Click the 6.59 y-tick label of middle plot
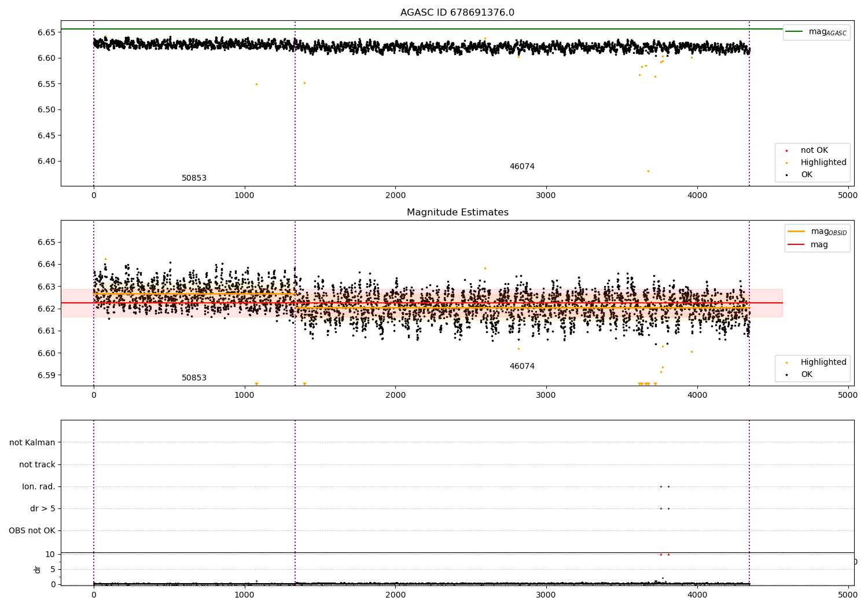868x608 pixels. (x=46, y=375)
